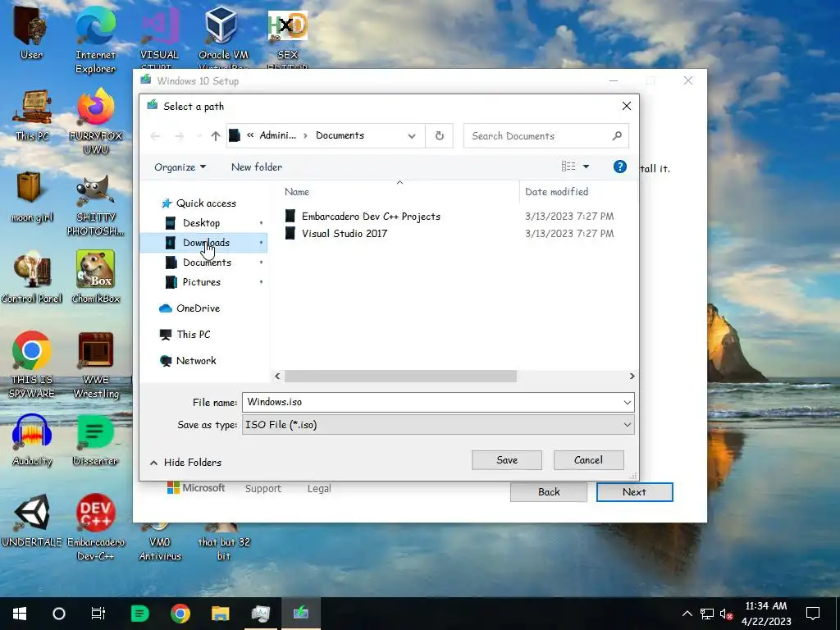Viewport: 840px width, 630px height.
Task: Click Next in Windows 10 Setup
Action: 634,492
